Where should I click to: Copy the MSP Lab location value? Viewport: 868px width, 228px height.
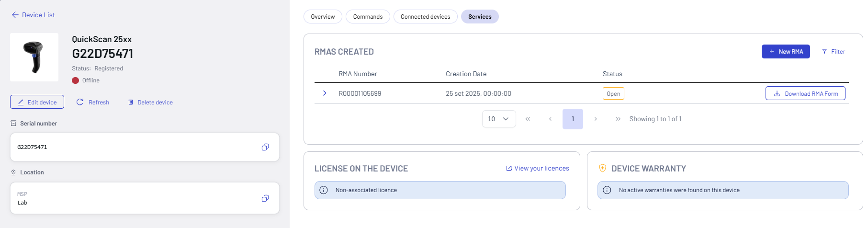pos(265,198)
